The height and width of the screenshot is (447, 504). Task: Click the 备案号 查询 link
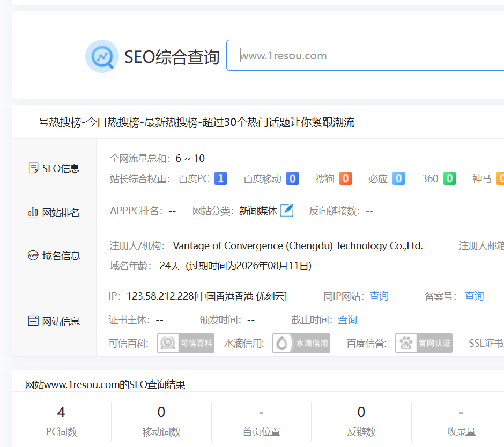pos(474,296)
